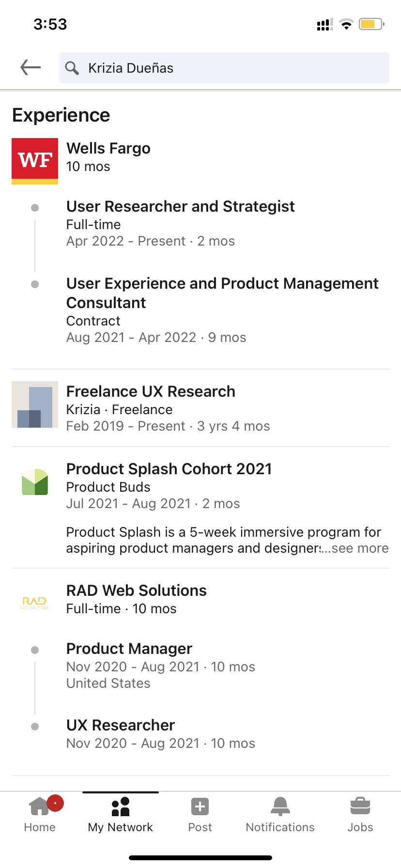Viewport: 401px width, 868px height.
Task: Open the Wells Fargo company name link
Action: (x=108, y=148)
